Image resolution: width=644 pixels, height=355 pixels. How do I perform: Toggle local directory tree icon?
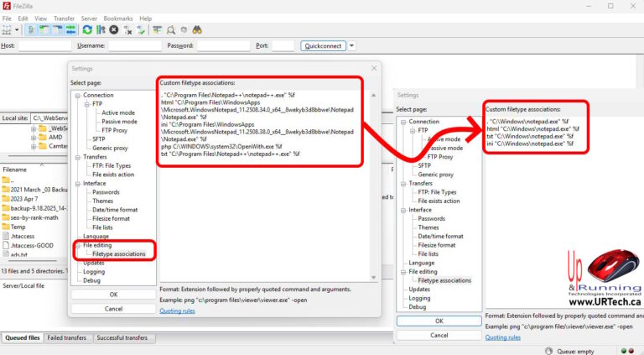tap(44, 29)
